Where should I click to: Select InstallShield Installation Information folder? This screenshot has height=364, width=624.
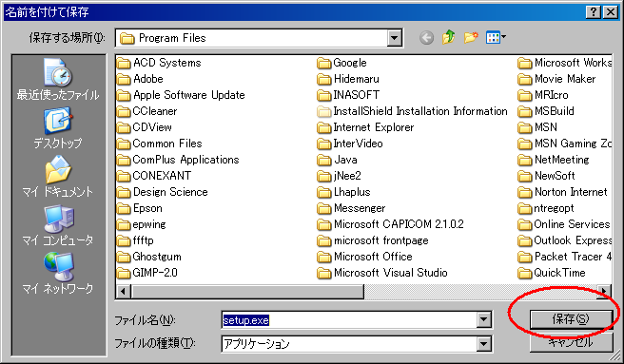tap(412, 111)
